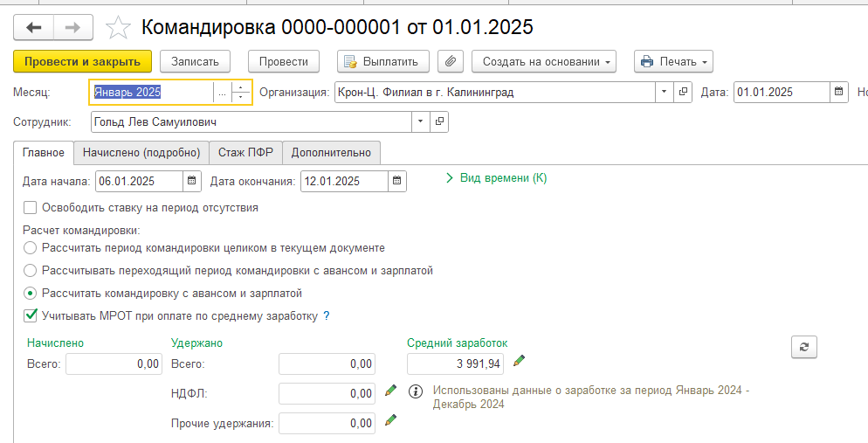Select Рассчитать период командировки целиком option
Image resolution: width=868 pixels, height=443 pixels.
[x=31, y=248]
